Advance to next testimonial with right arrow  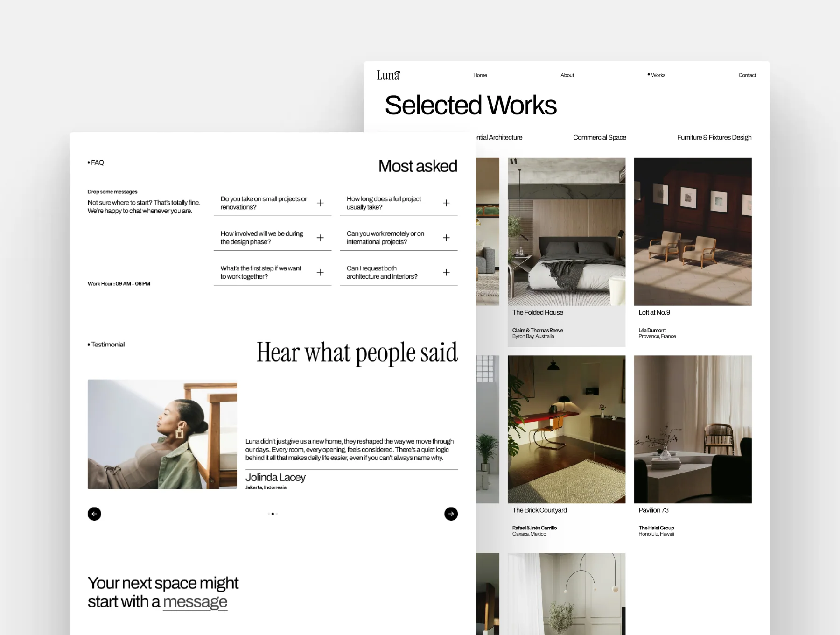click(x=451, y=514)
